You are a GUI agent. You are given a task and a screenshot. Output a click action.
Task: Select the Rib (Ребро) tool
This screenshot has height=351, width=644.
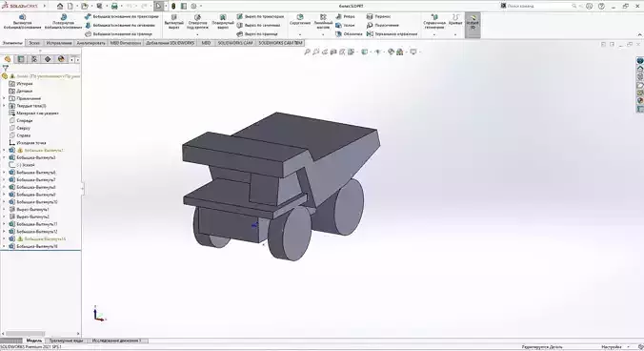point(345,16)
